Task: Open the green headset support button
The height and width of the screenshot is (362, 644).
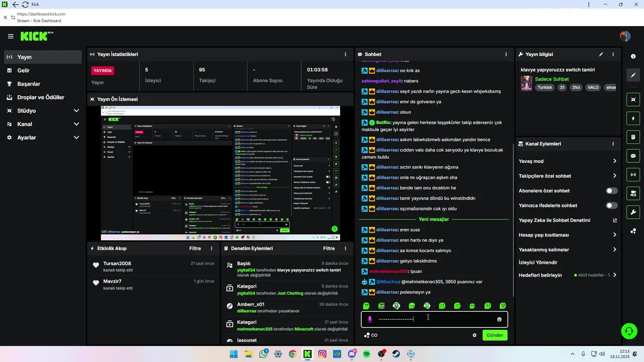Action: [x=629, y=331]
